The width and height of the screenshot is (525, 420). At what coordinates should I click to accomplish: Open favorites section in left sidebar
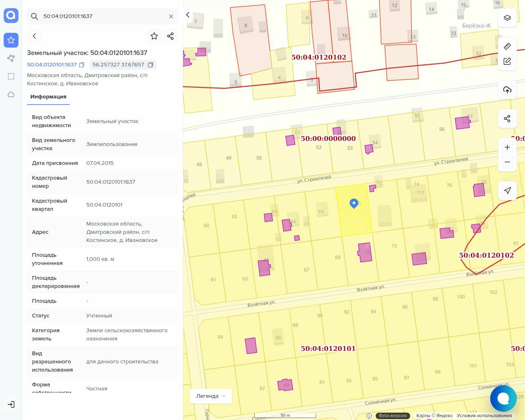click(11, 40)
